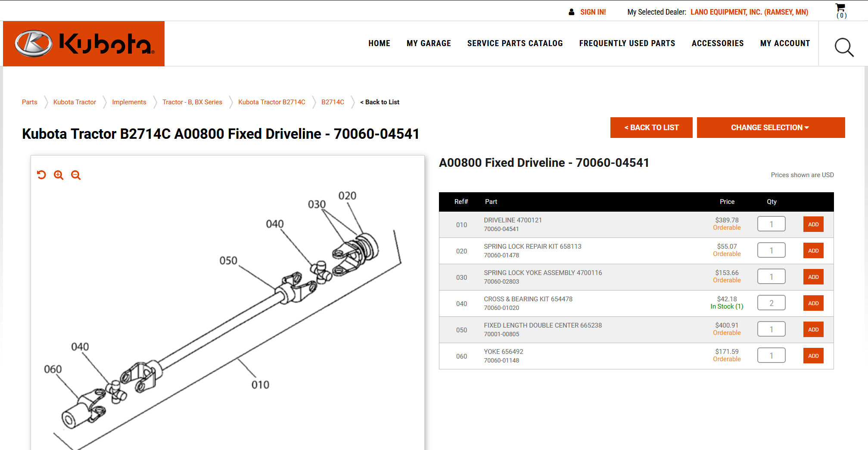Go to Frequently Used Parts
Screen dimensions: 868x450
point(627,44)
